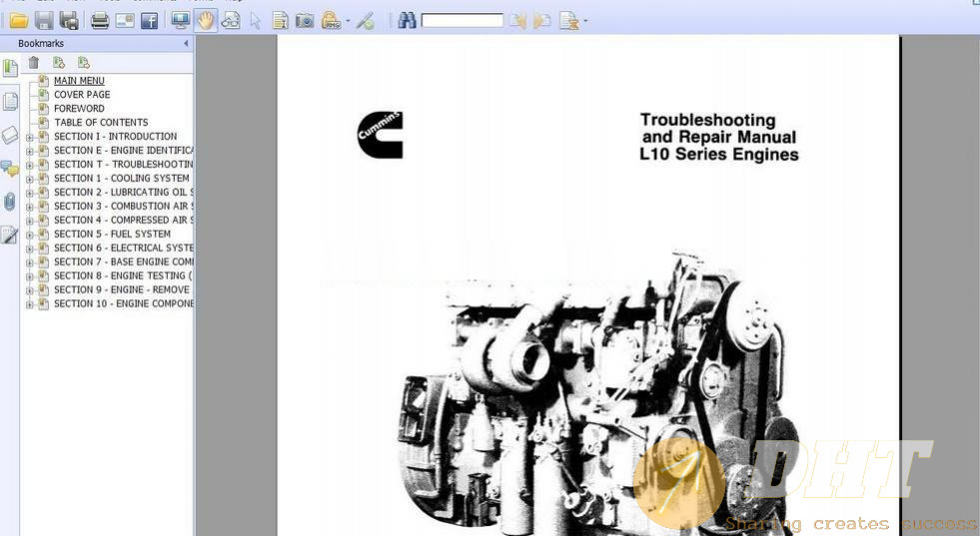Select the Hand tool

click(x=205, y=21)
